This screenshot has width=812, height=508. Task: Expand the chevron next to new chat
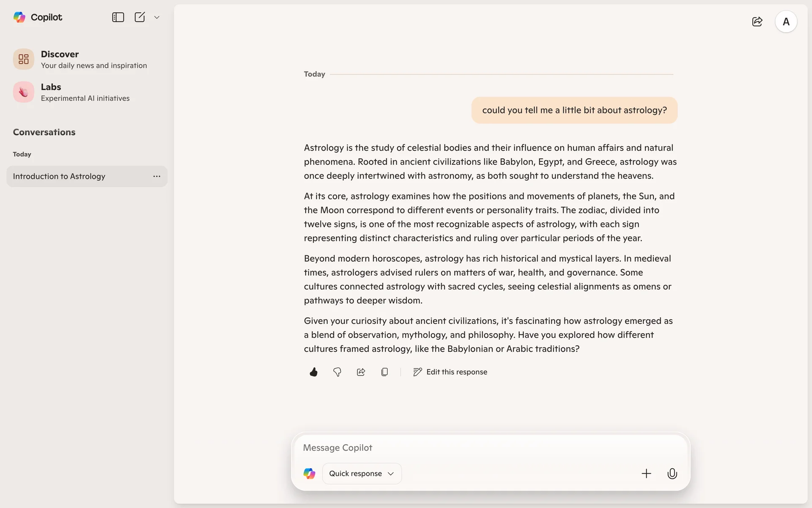coord(157,17)
